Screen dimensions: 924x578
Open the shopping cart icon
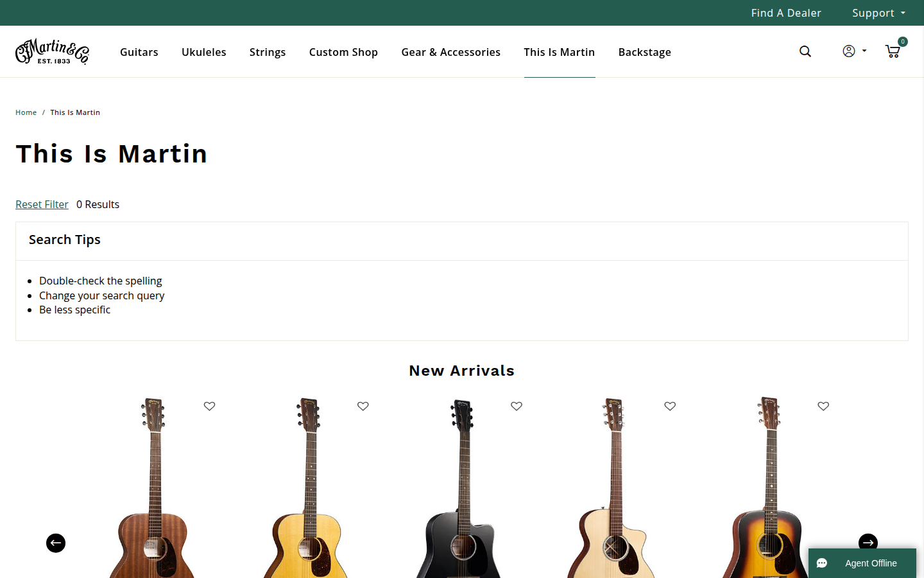coord(893,51)
